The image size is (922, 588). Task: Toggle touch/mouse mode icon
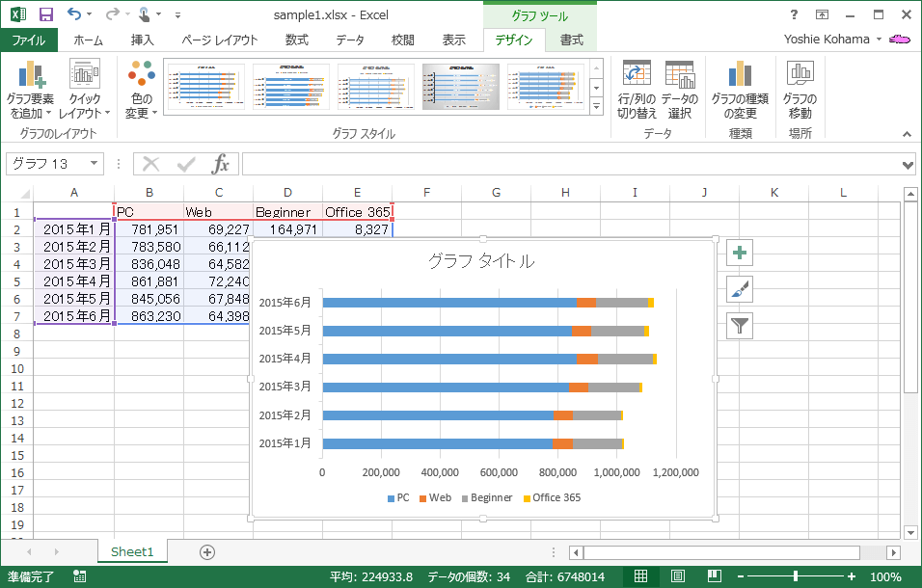pos(144,14)
